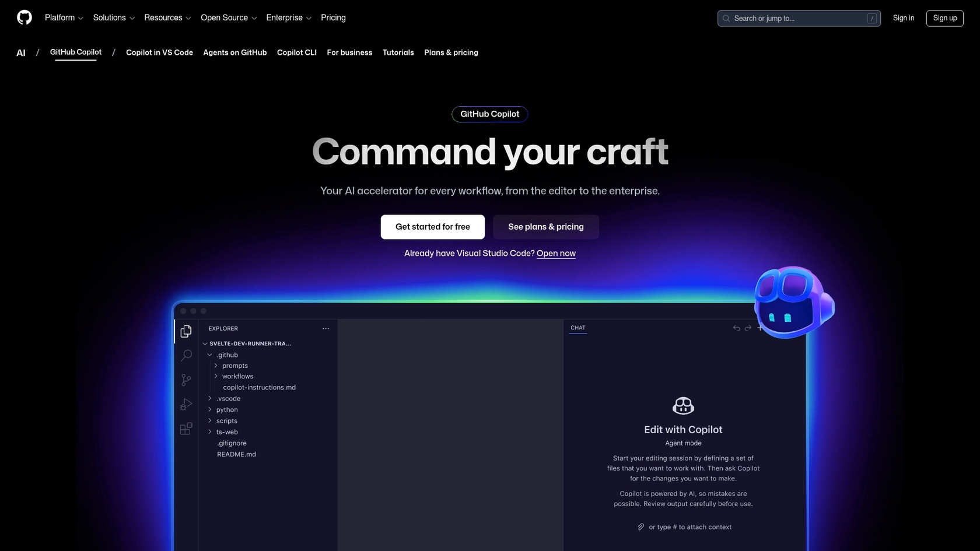This screenshot has height=551, width=980.
Task: Select the Explorer icon in the activity bar
Action: point(186,331)
